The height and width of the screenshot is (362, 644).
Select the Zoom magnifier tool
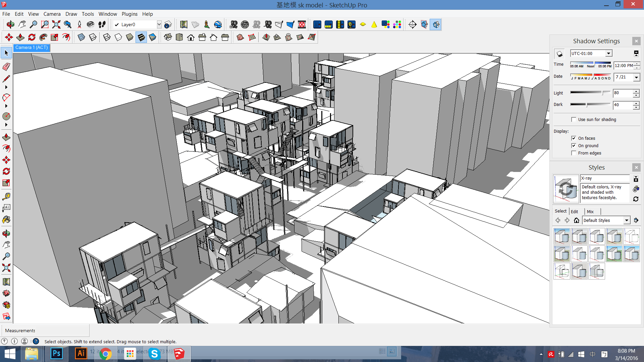tap(33, 24)
